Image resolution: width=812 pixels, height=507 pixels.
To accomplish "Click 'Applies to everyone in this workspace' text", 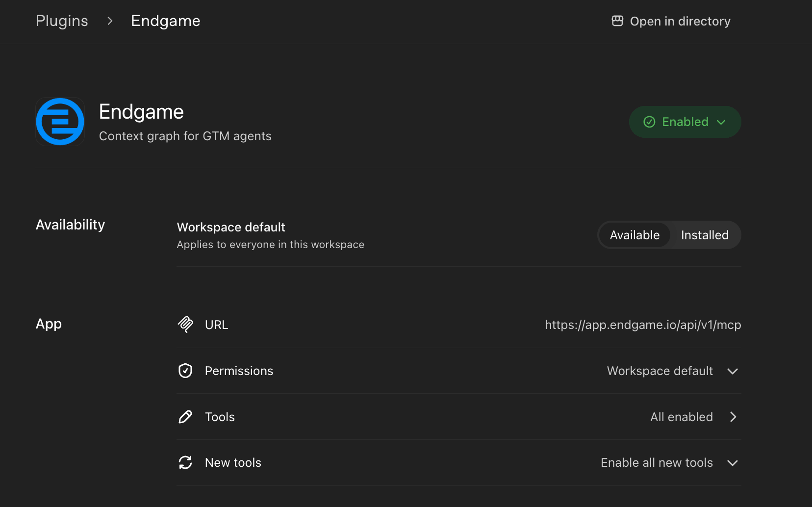I will click(x=271, y=244).
